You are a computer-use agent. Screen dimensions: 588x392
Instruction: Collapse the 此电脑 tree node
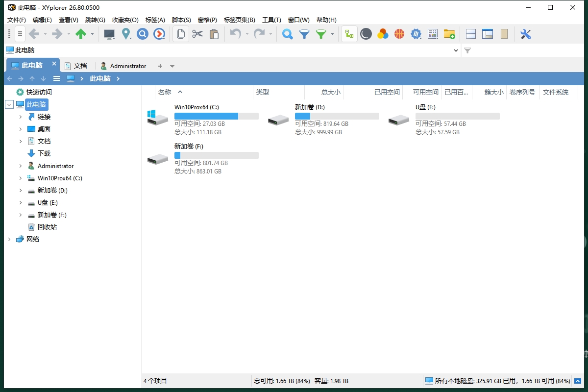tap(9, 104)
